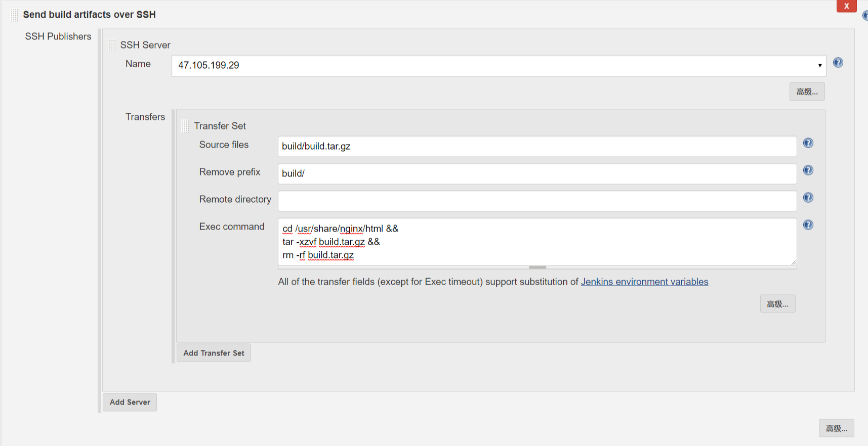
Task: Click the empty Remote directory field
Action: 536,201
